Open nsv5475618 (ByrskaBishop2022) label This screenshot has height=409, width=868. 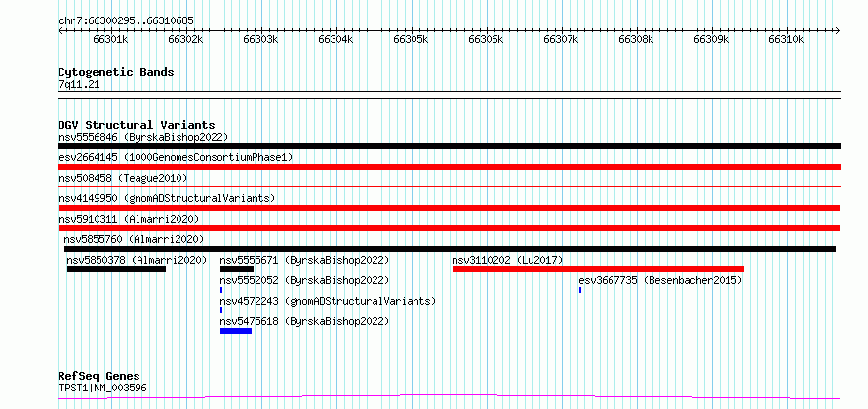(304, 321)
